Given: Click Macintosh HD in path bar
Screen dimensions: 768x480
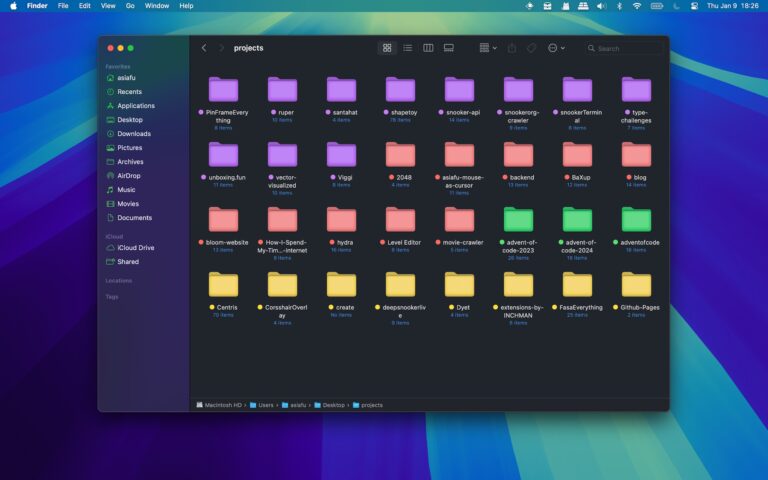Looking at the screenshot, I should click(219, 405).
